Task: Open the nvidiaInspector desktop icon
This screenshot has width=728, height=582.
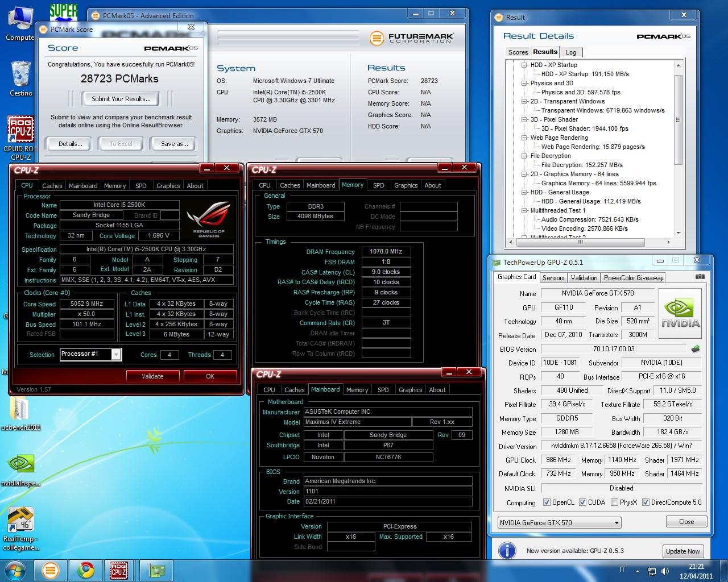Action: click(x=20, y=469)
